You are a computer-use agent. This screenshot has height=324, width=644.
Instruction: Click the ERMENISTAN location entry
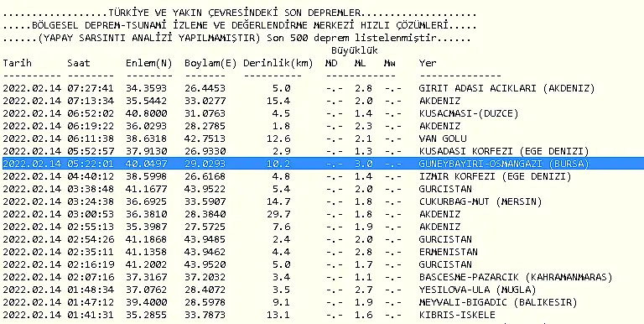pos(448,252)
